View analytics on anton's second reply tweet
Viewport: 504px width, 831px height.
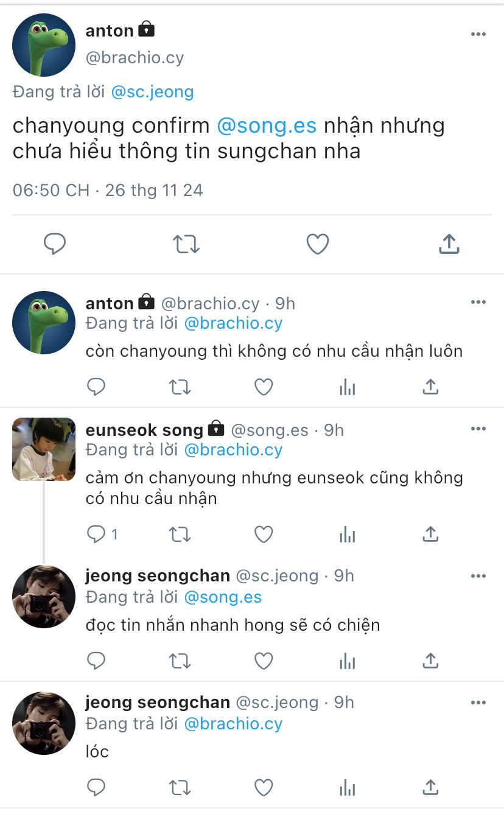pos(347,387)
